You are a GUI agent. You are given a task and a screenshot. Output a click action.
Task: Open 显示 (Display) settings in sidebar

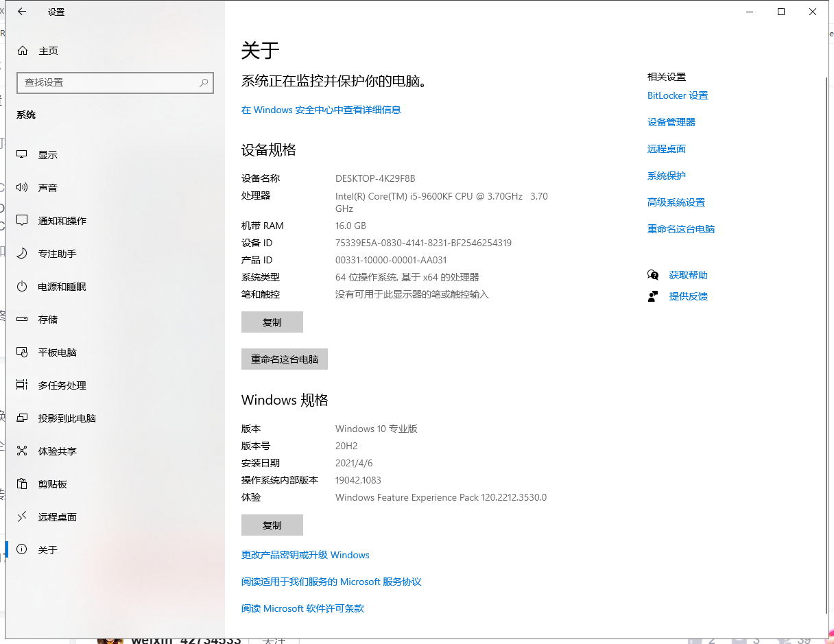tap(48, 154)
